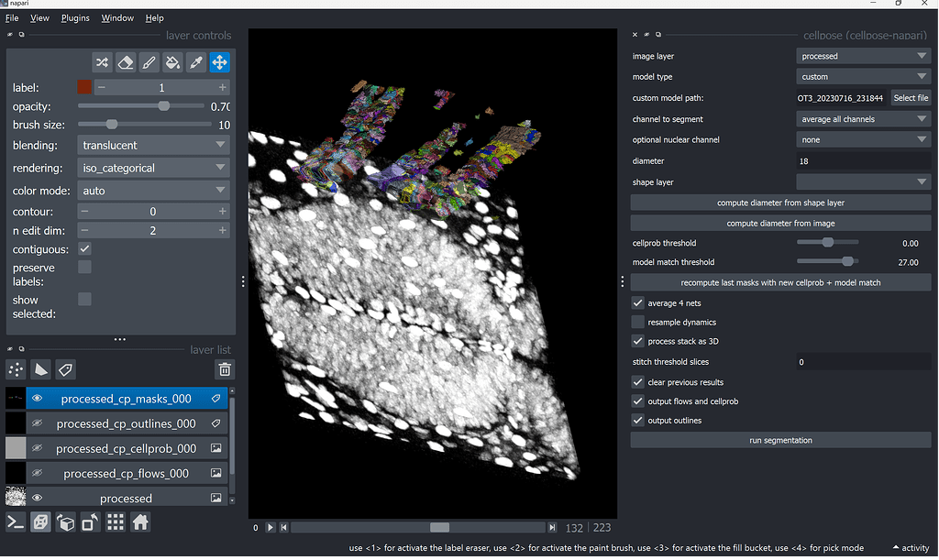Select the paint brush tool
939x560 pixels.
pyautogui.click(x=148, y=61)
